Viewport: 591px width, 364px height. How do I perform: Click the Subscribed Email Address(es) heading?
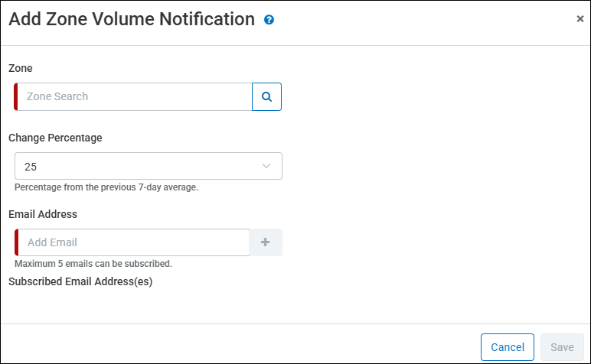80,281
